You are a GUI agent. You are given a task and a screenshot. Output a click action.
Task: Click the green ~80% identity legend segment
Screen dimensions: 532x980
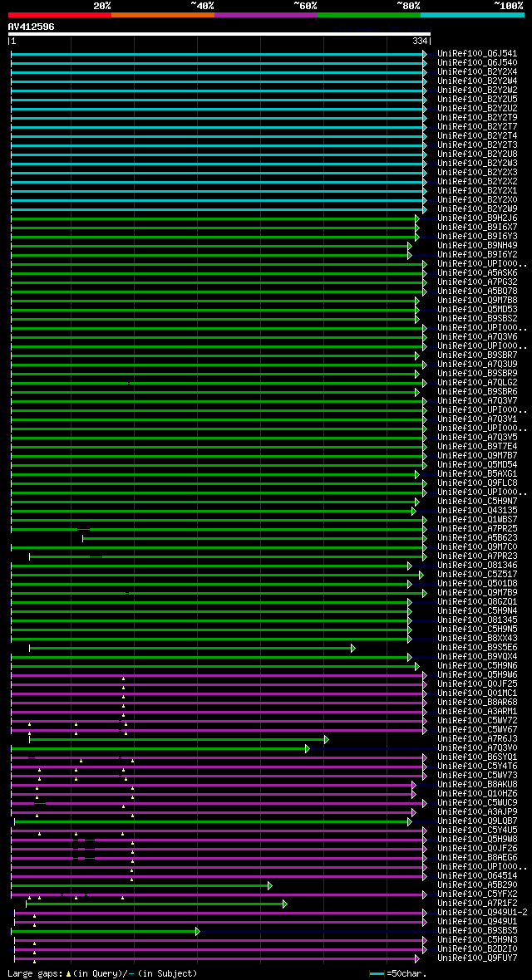(x=369, y=14)
